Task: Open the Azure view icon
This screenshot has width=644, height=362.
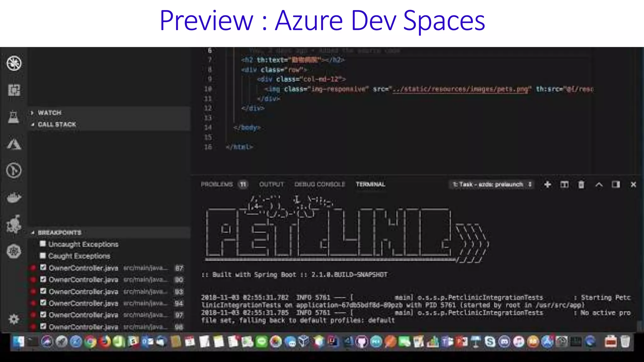Action: [14, 144]
